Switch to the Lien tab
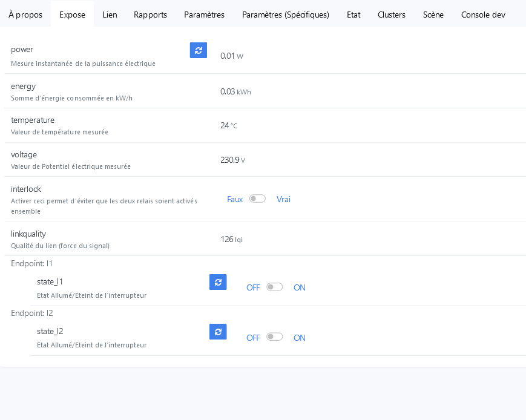Image resolution: width=526 pixels, height=420 pixels. (x=110, y=15)
